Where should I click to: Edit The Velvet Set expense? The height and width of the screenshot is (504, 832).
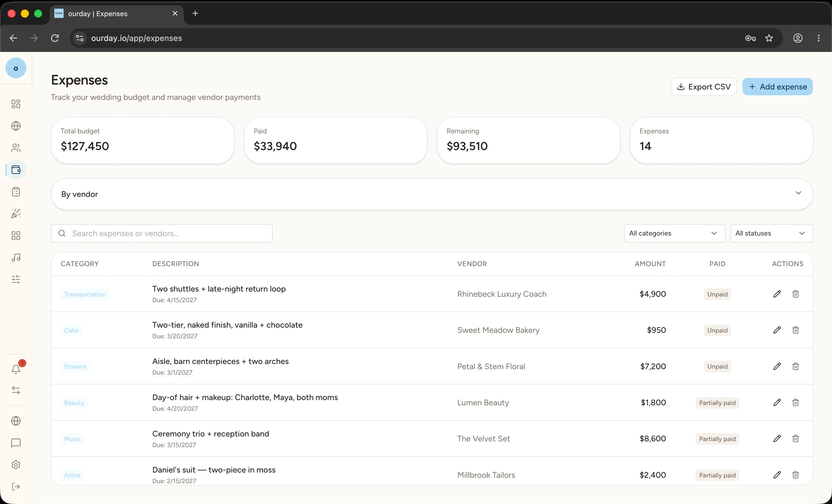777,438
